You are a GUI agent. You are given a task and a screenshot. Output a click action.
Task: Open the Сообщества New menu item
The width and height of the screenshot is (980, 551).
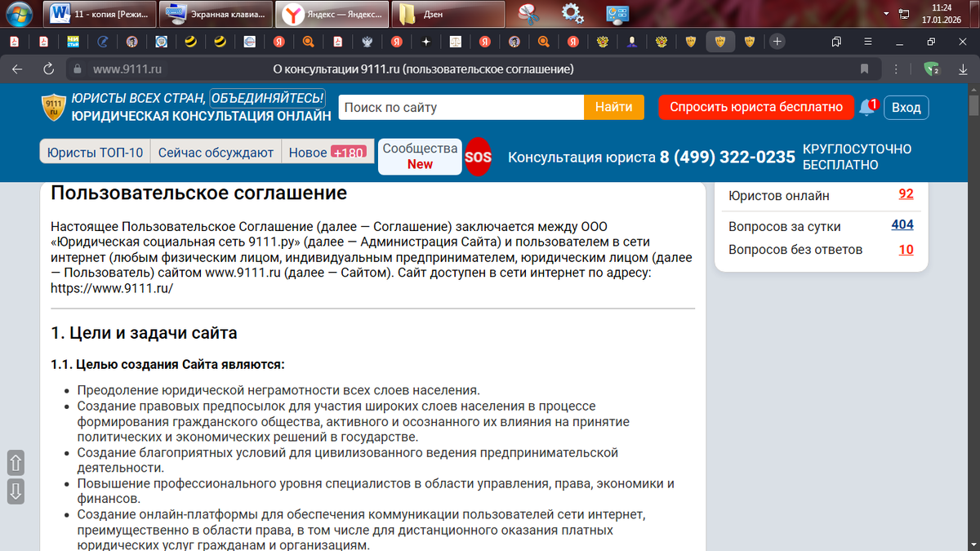[420, 156]
